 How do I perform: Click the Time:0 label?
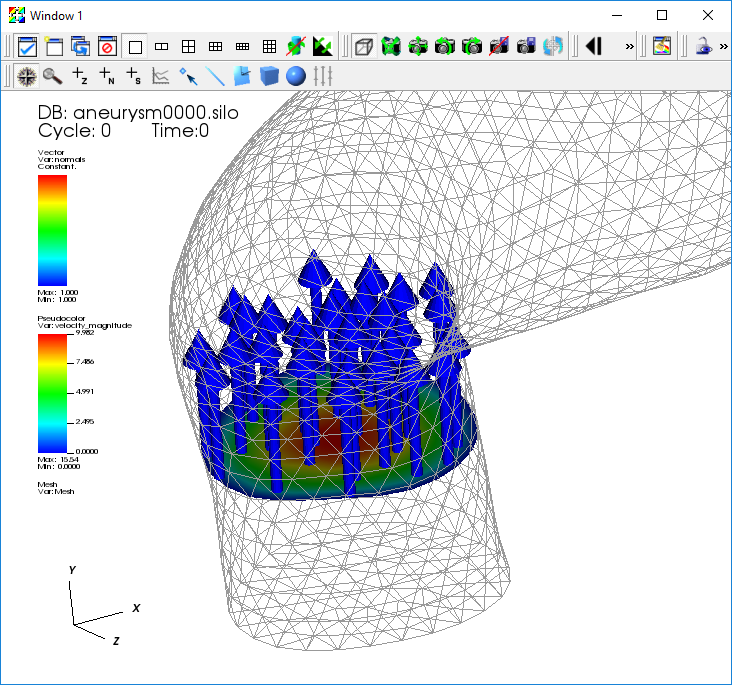pos(180,131)
